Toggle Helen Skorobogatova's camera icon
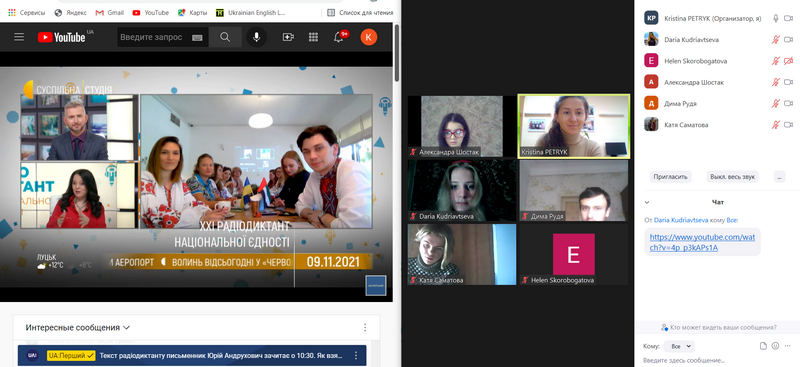The height and width of the screenshot is (367, 800). 788,61
